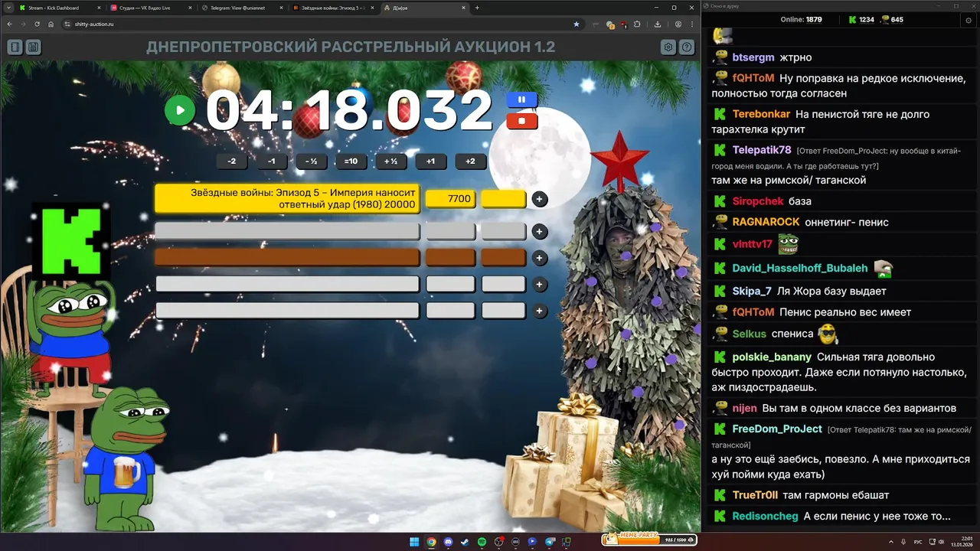Screen dimensions: 980x551
Task: Open Discord from the taskbar
Action: click(448, 542)
